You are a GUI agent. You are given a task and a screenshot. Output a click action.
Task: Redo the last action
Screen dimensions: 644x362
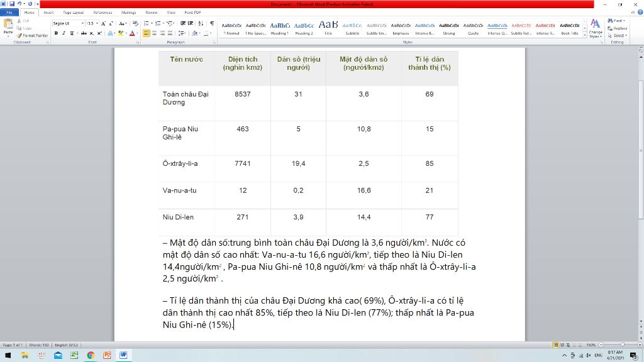pos(30,4)
